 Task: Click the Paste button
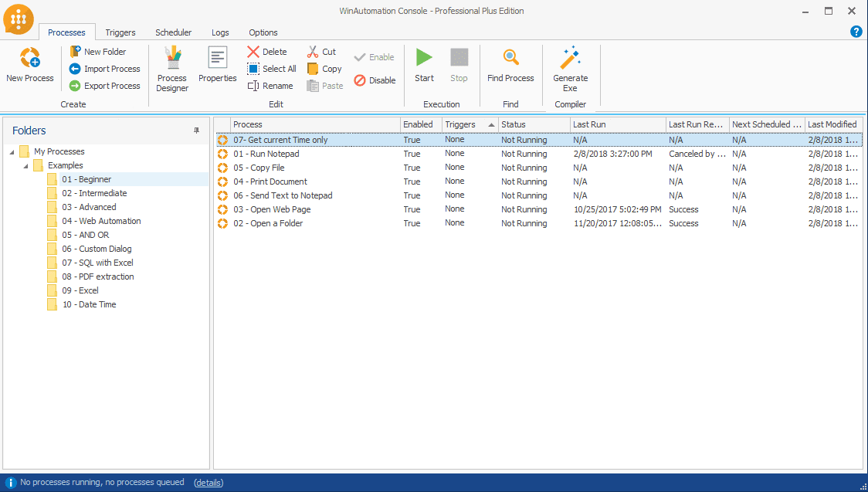coord(325,86)
